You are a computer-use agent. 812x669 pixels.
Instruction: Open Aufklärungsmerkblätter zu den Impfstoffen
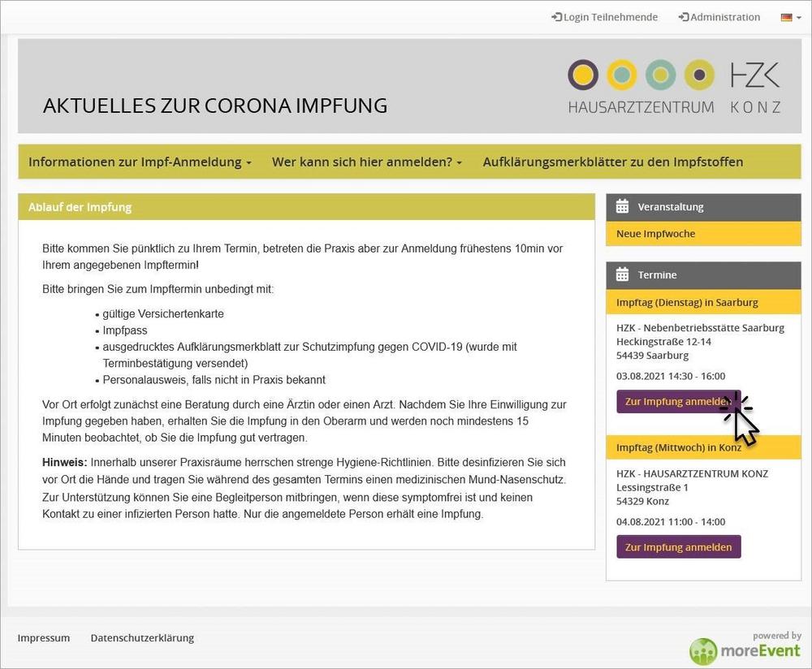pyautogui.click(x=612, y=162)
